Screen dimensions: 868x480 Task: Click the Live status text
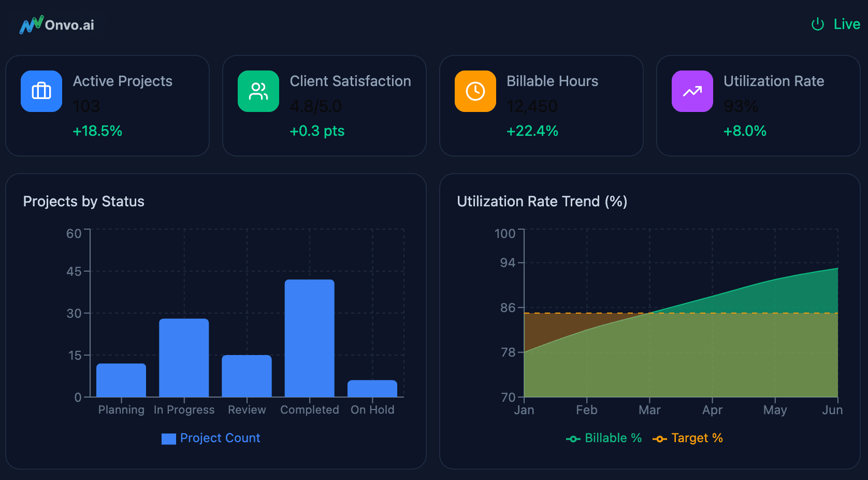pyautogui.click(x=847, y=24)
